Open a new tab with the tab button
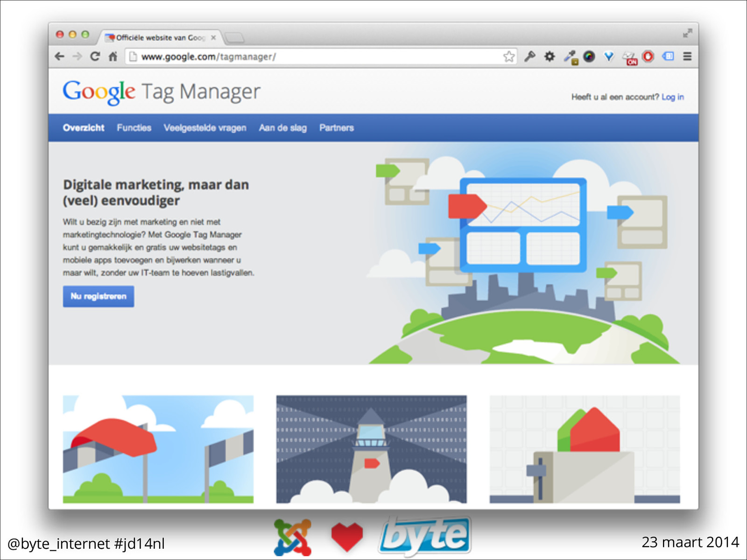The width and height of the screenshot is (747, 560). (x=234, y=37)
